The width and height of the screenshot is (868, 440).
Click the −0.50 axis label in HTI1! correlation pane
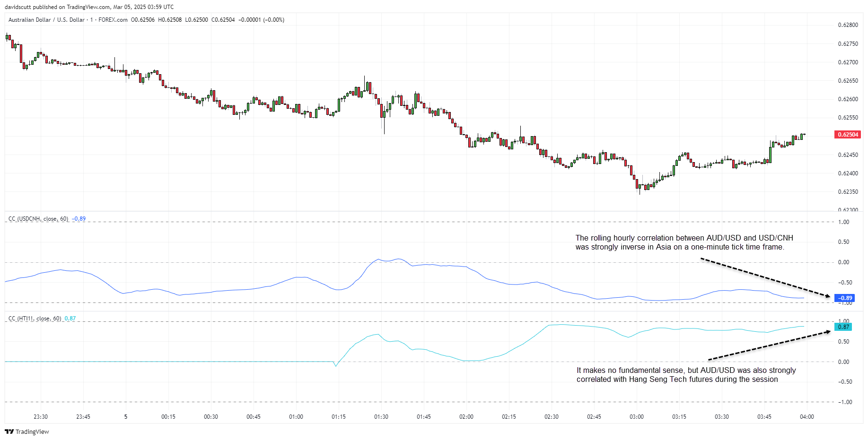[845, 382]
